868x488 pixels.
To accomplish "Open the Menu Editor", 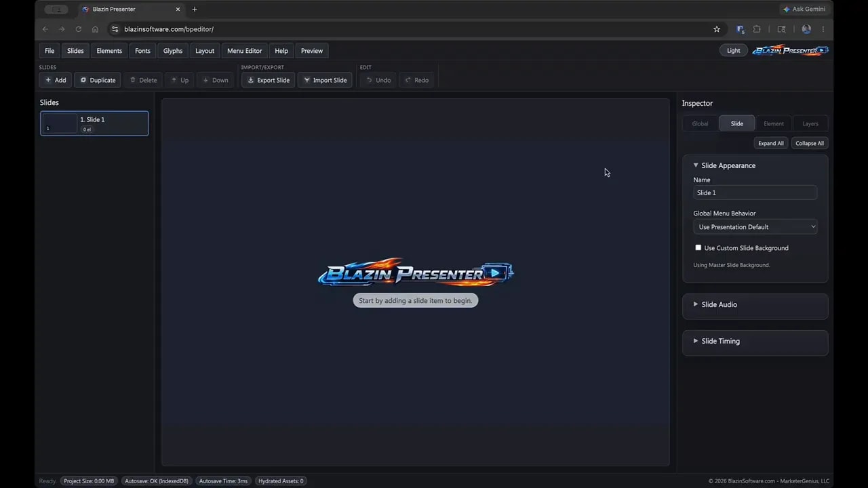I will (244, 51).
